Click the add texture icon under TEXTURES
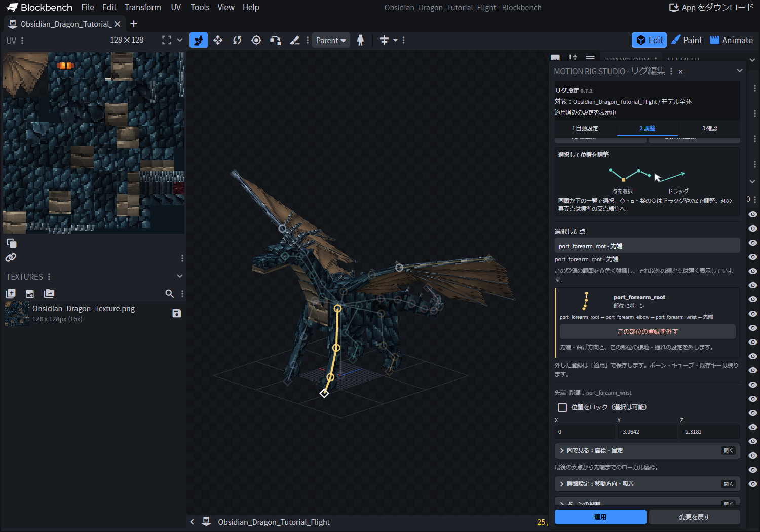Viewport: 760px width, 532px height. point(11,293)
